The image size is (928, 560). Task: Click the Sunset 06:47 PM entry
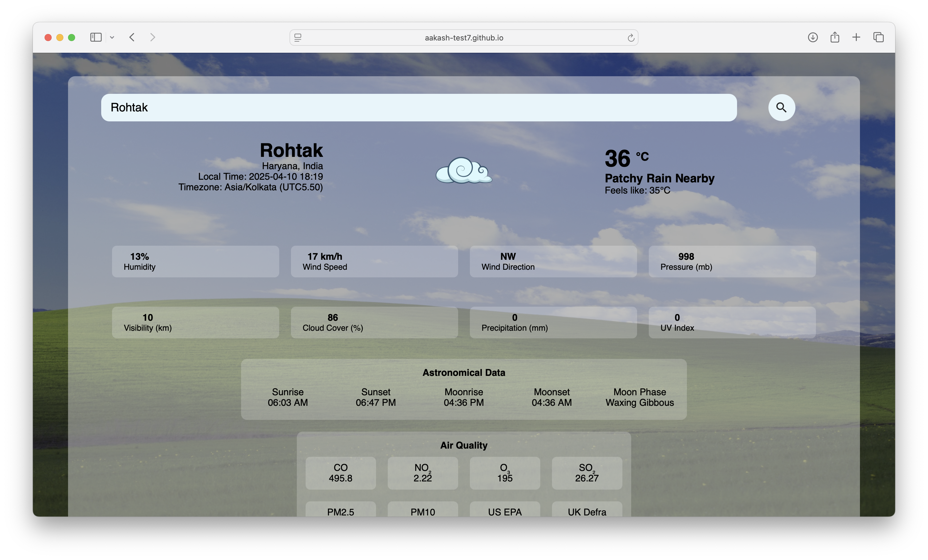375,397
